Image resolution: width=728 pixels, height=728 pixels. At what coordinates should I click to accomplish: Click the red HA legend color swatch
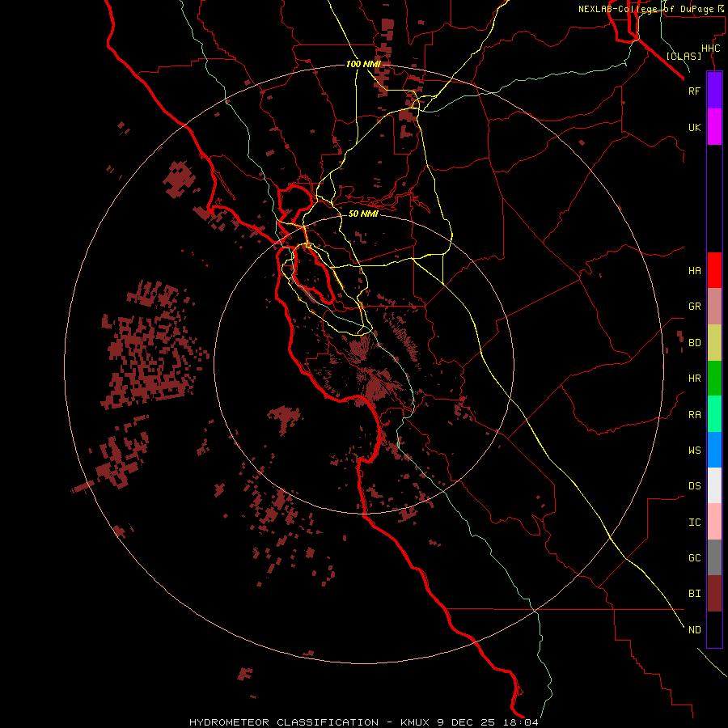pos(714,270)
